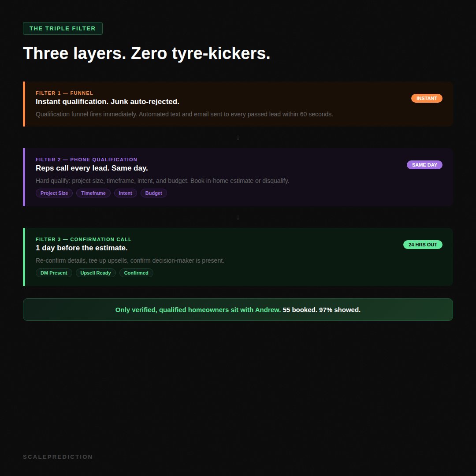Choose the Intent tag
476x476 pixels.
[x=126, y=193]
